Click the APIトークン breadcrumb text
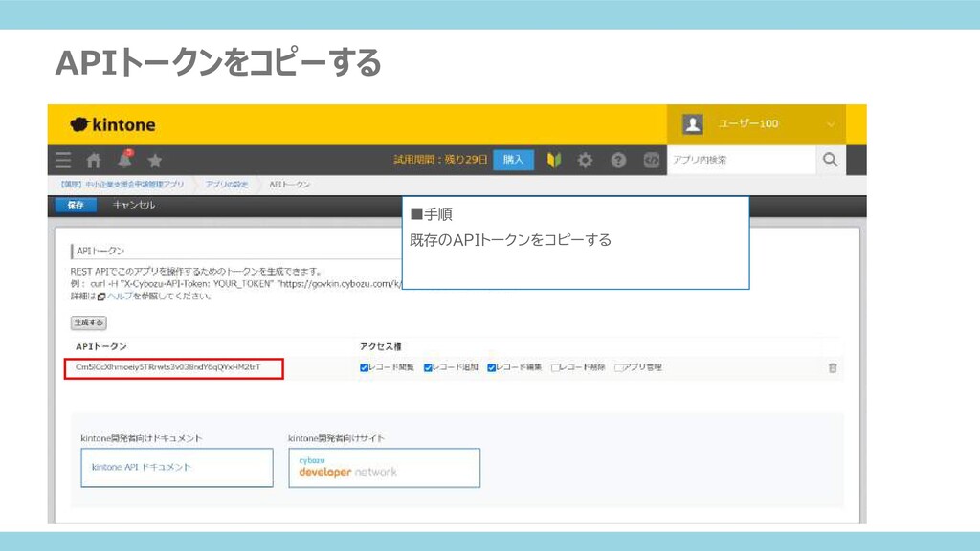The image size is (980, 551). coord(289,185)
